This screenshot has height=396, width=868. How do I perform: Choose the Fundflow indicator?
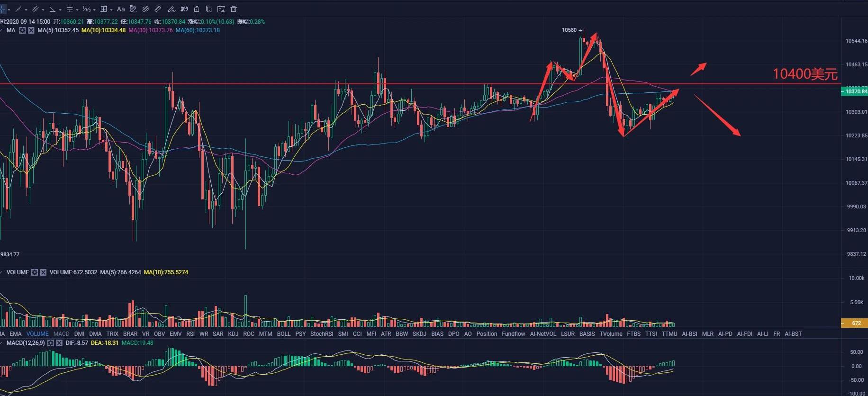[x=513, y=334]
